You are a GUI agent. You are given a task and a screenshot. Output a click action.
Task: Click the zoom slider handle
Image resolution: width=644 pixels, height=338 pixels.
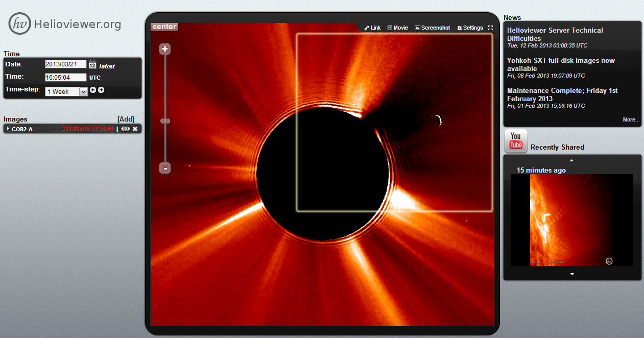(165, 121)
